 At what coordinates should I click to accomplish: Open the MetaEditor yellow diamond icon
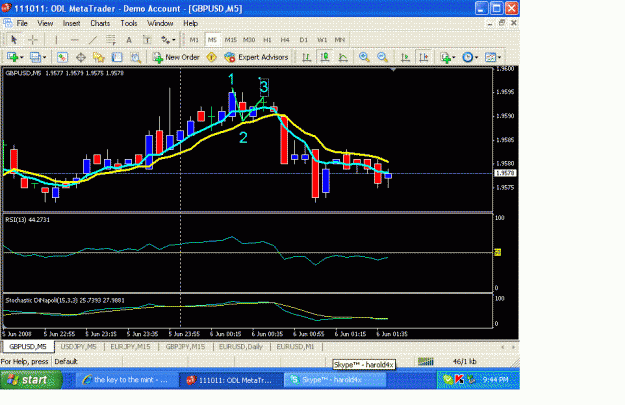coord(211,57)
